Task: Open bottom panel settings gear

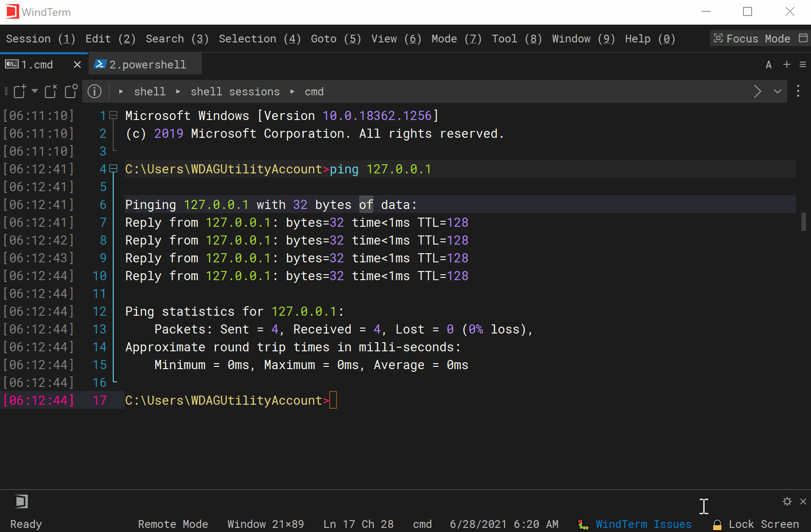Action: [787, 501]
